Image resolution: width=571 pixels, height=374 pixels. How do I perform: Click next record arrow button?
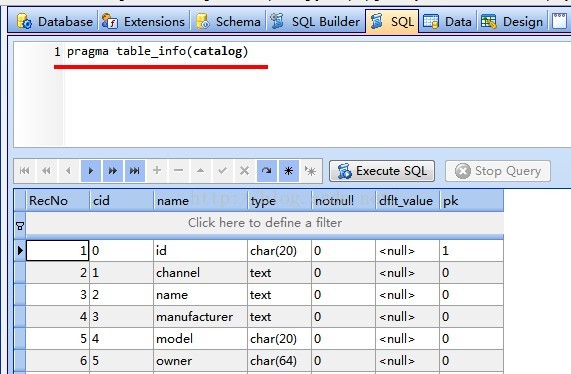pyautogui.click(x=91, y=170)
